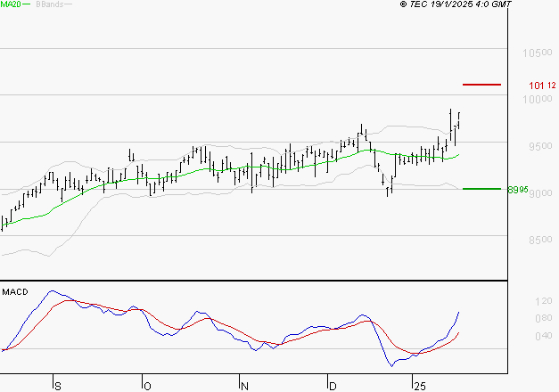Click the TEC copyright timestamp text
Screen dimensions: 559x392
pos(456,4)
